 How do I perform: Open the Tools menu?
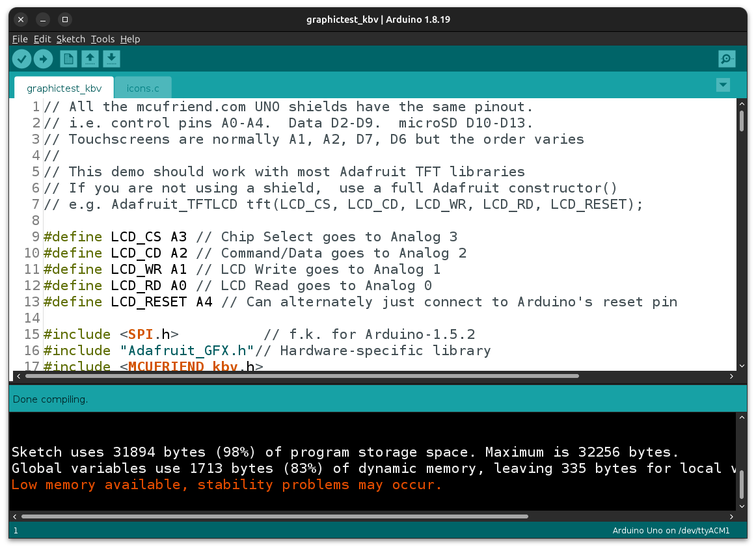pyautogui.click(x=103, y=39)
